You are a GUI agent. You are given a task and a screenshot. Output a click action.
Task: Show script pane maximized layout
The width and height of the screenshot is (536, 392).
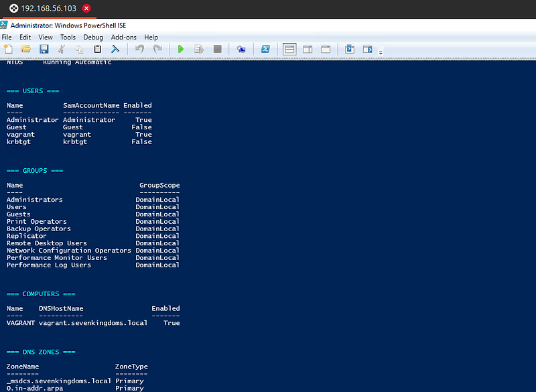326,49
